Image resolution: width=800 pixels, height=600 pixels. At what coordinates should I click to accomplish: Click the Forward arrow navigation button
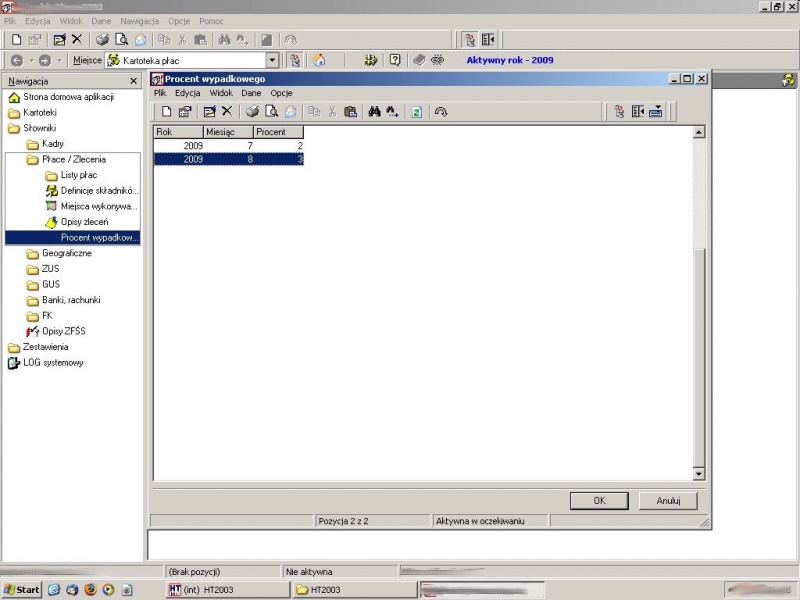pyautogui.click(x=45, y=60)
